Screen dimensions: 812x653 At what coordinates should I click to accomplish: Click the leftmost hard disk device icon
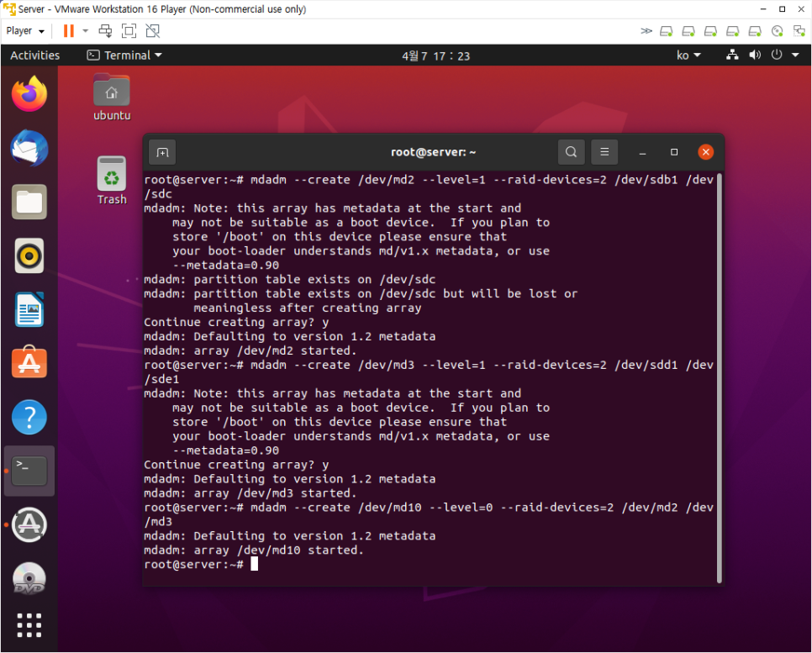point(666,31)
